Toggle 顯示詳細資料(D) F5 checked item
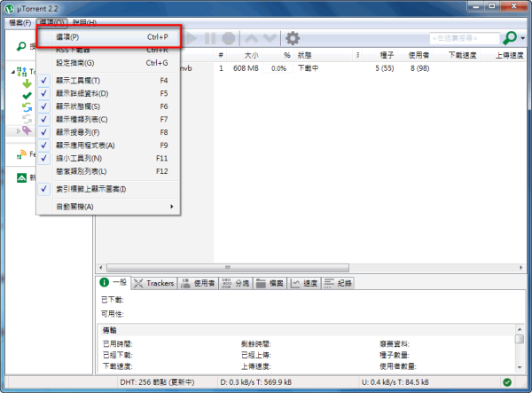 point(108,94)
